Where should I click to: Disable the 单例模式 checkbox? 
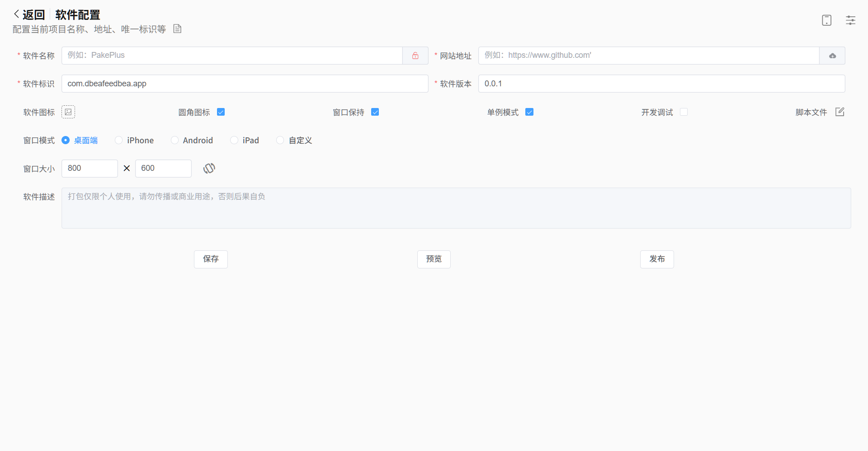point(529,112)
